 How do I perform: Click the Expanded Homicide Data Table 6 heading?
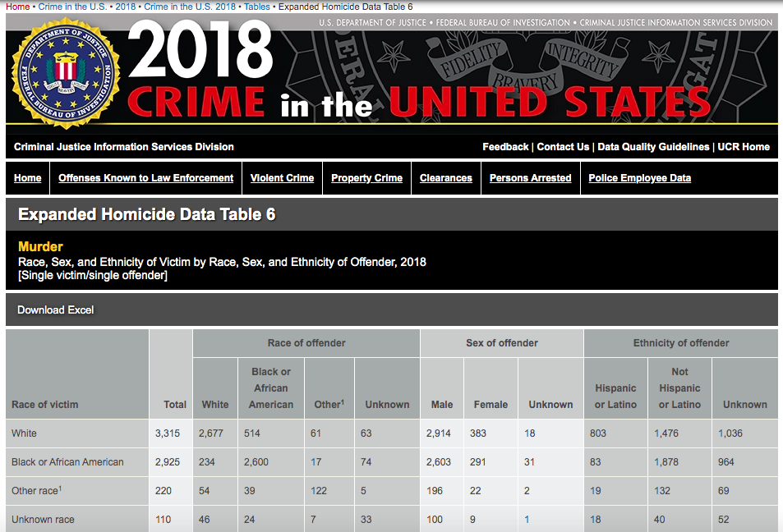(x=147, y=214)
